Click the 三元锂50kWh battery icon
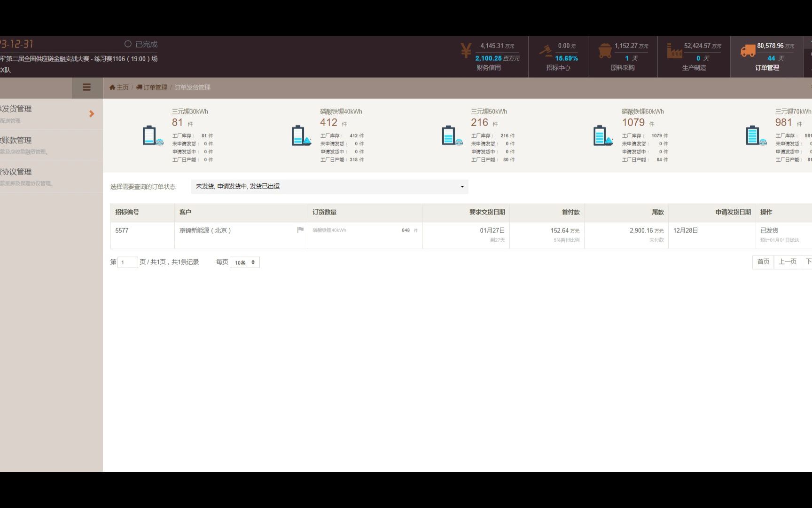The width and height of the screenshot is (812, 508). pyautogui.click(x=452, y=135)
